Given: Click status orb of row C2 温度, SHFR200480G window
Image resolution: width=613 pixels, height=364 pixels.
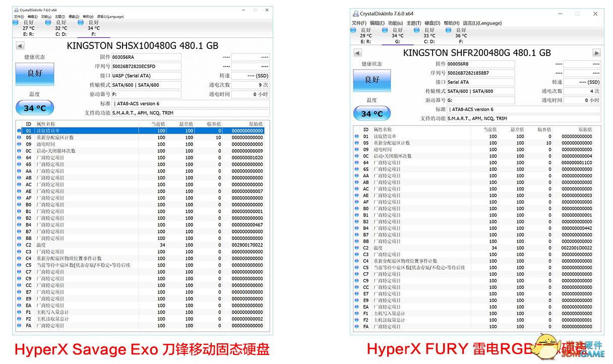Looking at the screenshot, I should pyautogui.click(x=356, y=248).
